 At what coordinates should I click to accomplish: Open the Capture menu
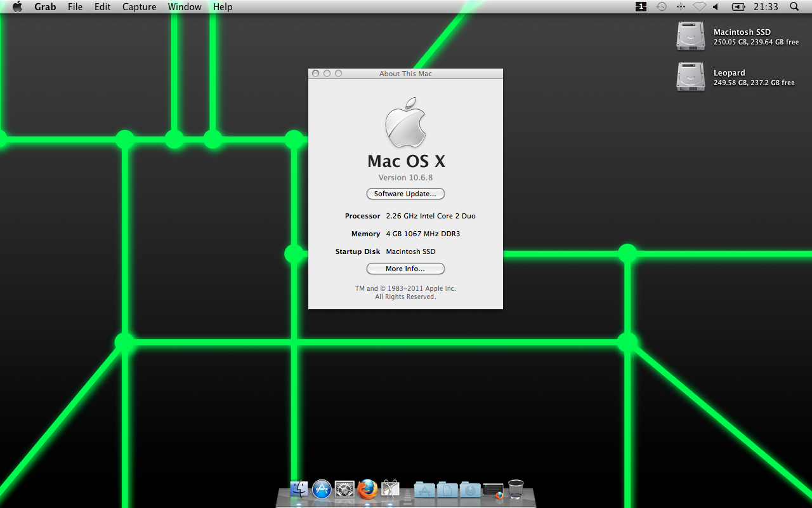(x=139, y=7)
